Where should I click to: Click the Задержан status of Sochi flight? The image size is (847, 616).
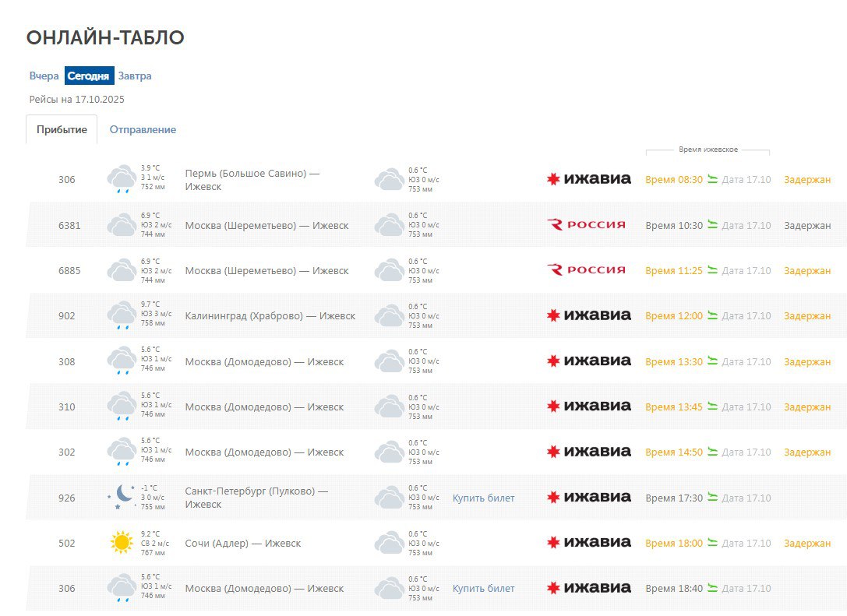(x=807, y=543)
